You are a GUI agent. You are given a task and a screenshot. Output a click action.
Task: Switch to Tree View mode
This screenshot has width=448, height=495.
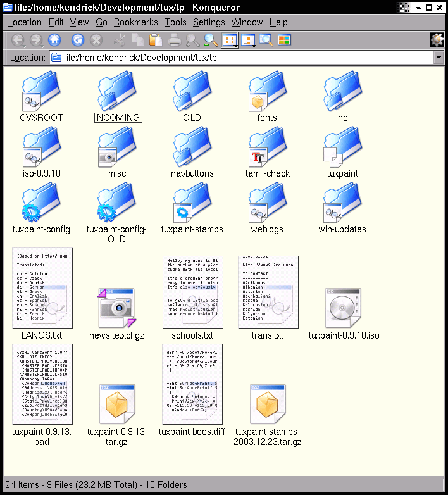[248, 40]
